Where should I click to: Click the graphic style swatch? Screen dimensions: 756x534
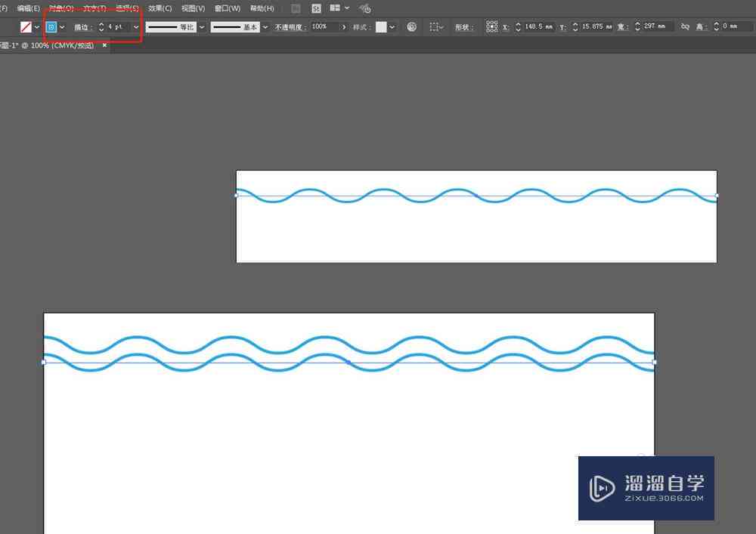tap(381, 27)
